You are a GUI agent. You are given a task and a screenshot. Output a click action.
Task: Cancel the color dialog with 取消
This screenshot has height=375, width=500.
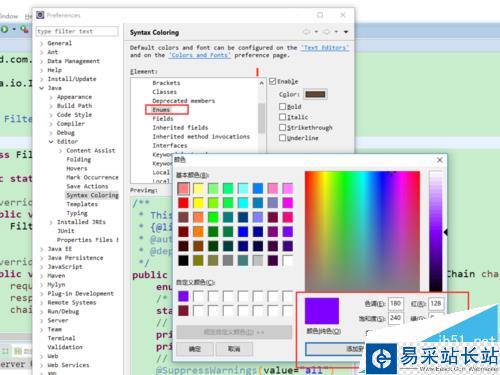pyautogui.click(x=234, y=349)
